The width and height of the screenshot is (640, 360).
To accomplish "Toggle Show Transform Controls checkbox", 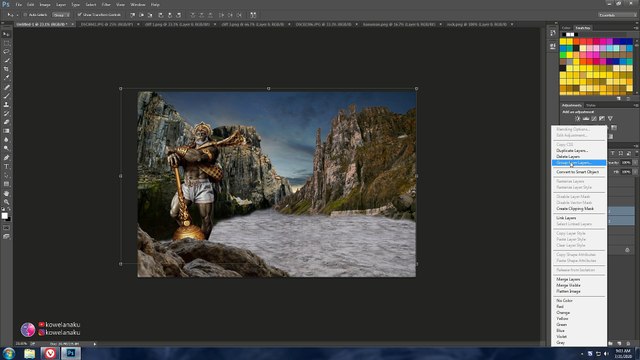I will click(80, 15).
